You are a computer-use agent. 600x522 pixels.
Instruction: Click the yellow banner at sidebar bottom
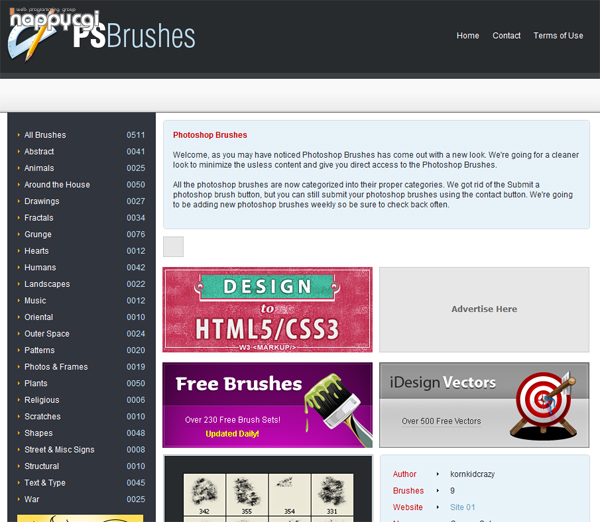[80, 518]
